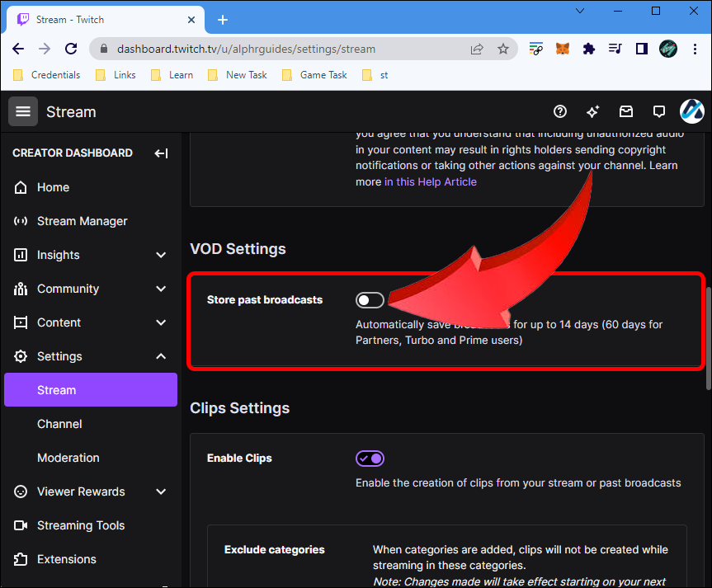Open a new browser tab

tap(223, 20)
